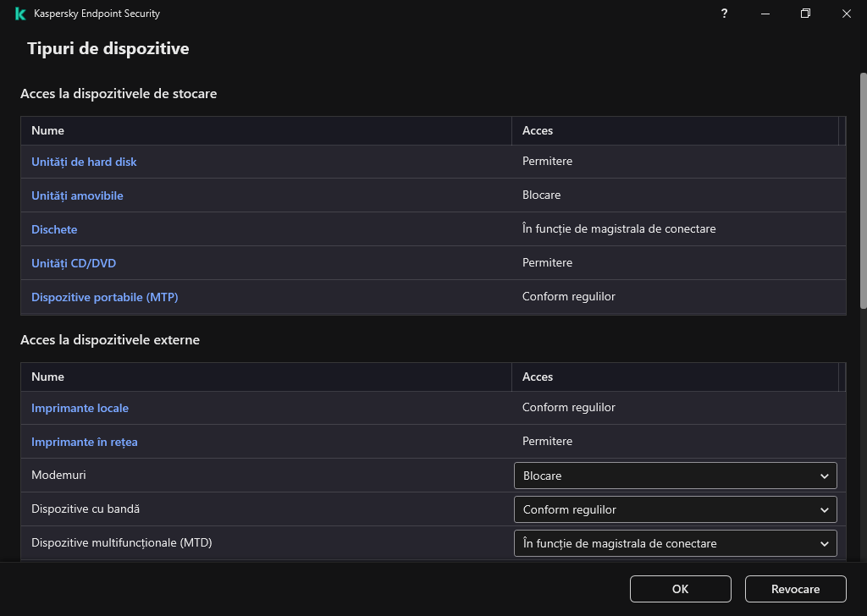Open Imprimante locale link
Image resolution: width=867 pixels, height=616 pixels.
(80, 408)
